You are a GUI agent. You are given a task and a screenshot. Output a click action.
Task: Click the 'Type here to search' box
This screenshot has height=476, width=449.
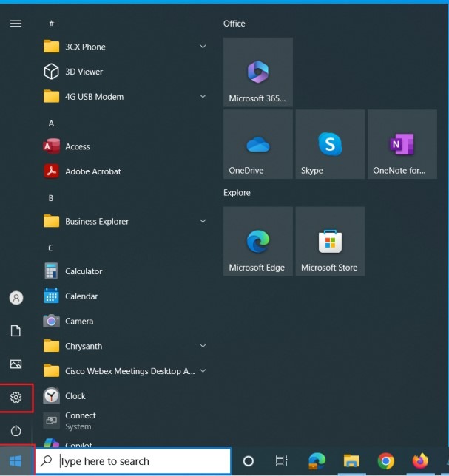(x=133, y=461)
